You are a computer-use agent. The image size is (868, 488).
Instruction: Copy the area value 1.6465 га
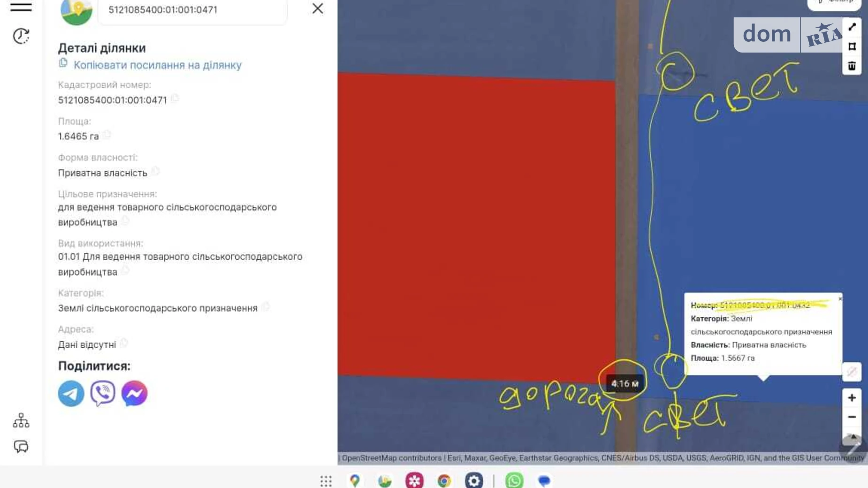107,135
